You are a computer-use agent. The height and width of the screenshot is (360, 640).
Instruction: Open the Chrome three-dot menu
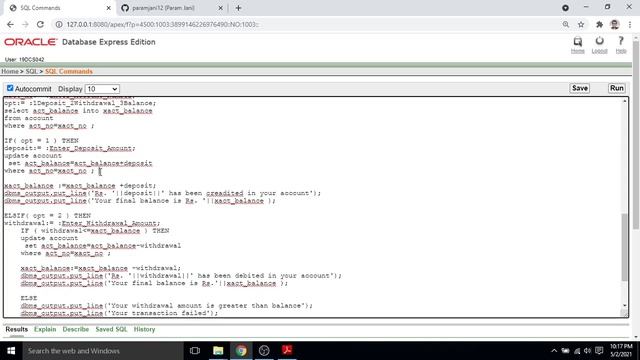[x=630, y=24]
